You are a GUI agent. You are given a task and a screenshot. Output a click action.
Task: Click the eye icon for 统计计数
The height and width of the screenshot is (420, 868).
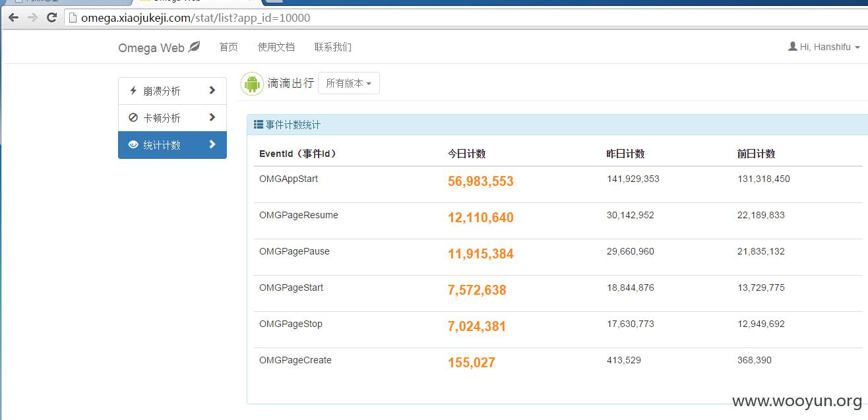[133, 144]
